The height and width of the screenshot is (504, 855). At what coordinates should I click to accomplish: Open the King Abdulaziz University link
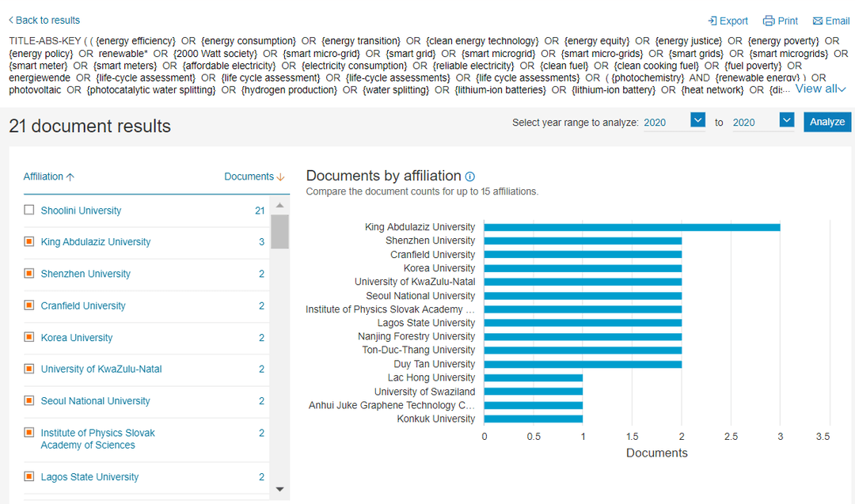pyautogui.click(x=96, y=242)
